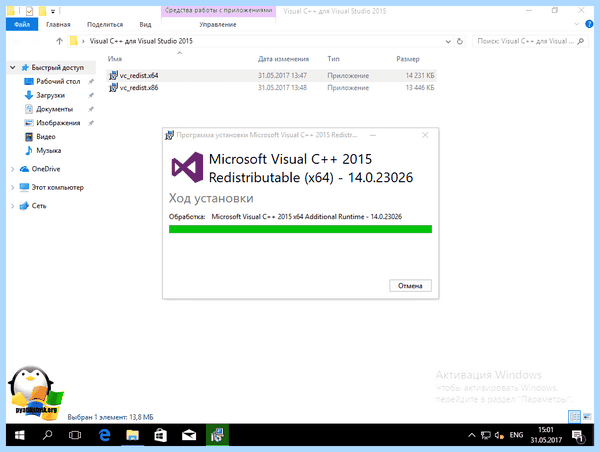Open Загрузки folder in navigation pane

coord(50,95)
